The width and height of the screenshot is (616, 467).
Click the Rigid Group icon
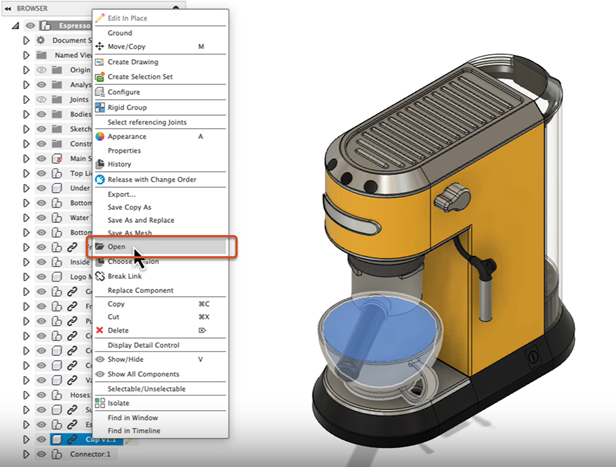100,107
